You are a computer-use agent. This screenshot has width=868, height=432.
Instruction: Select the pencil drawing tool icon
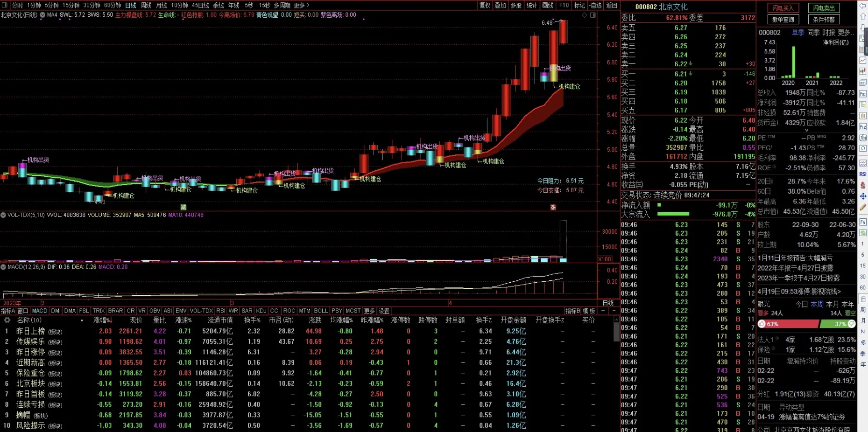click(863, 207)
